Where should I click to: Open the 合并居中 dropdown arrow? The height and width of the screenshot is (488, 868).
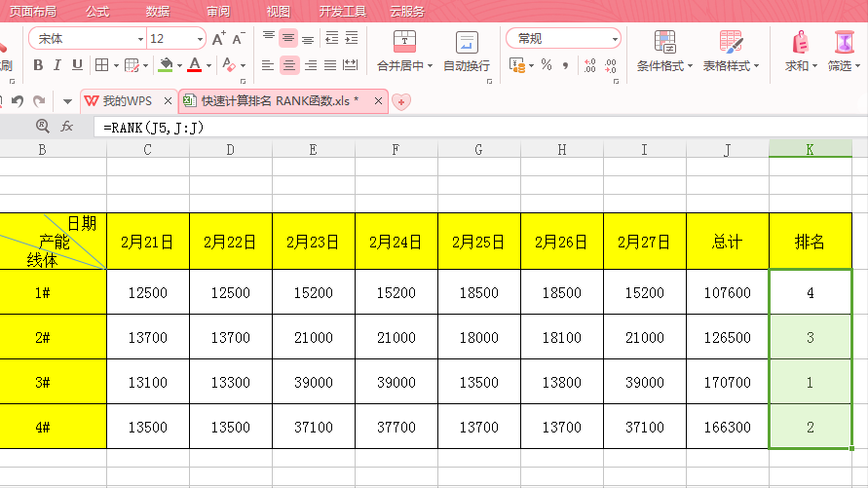tap(431, 66)
